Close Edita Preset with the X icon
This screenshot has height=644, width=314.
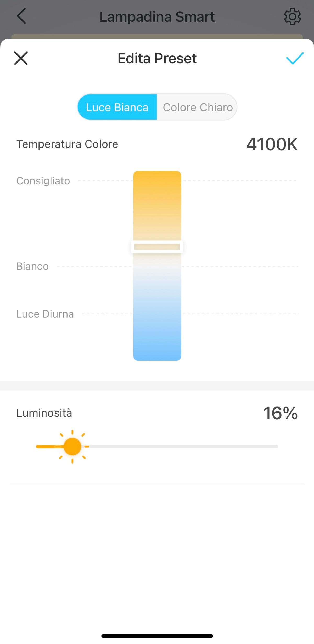click(x=21, y=58)
